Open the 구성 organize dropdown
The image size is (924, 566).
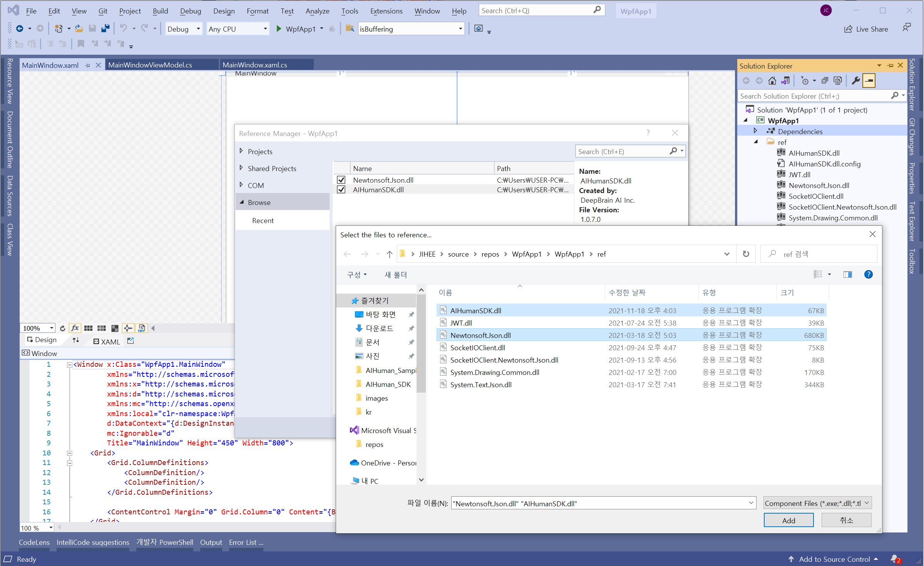point(357,275)
